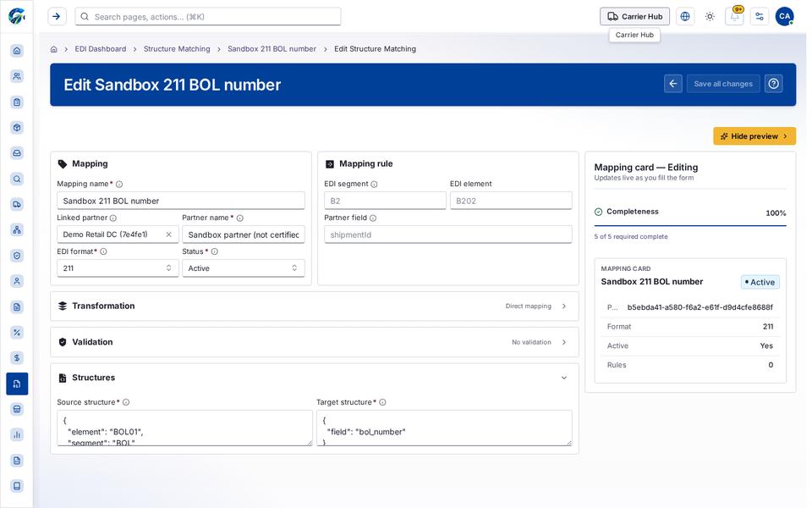Open the shield icon in the sidebar
The image size is (812, 508).
coord(17,256)
